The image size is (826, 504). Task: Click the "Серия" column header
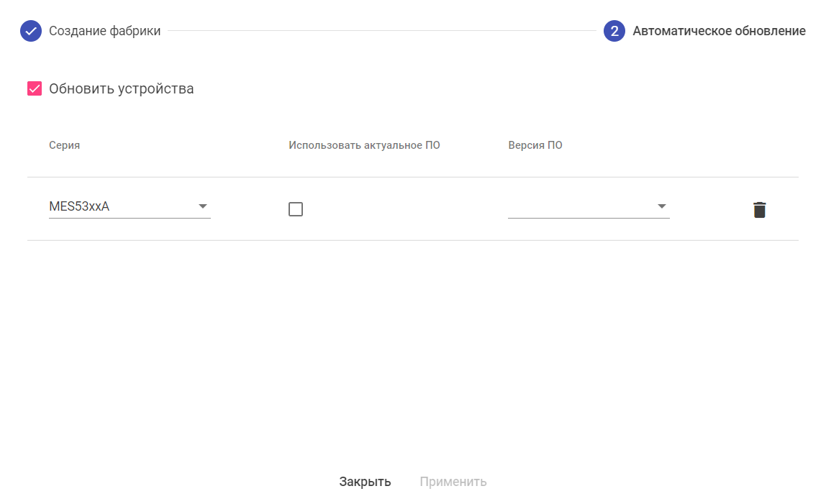coord(65,145)
